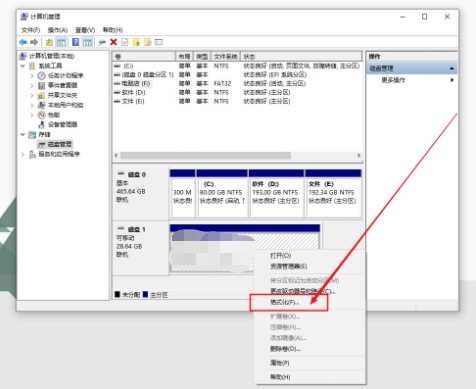Select the 电脑店 (F:) volume row
The height and width of the screenshot is (389, 476).
237,83
